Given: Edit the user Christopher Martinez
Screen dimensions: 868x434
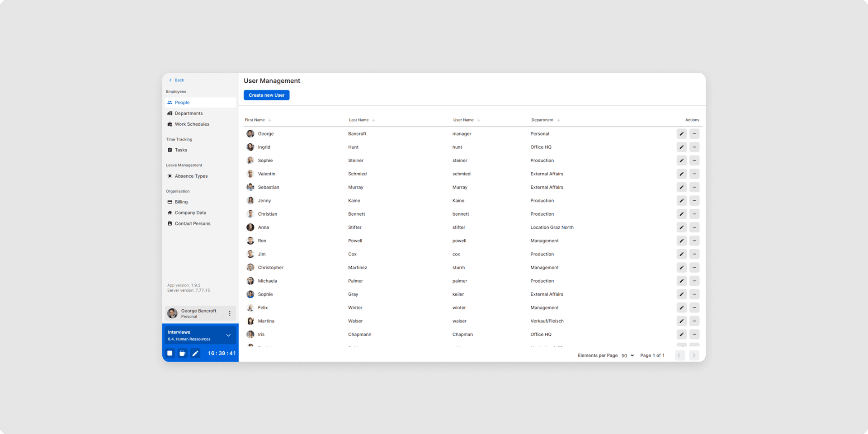Looking at the screenshot, I should 681,268.
